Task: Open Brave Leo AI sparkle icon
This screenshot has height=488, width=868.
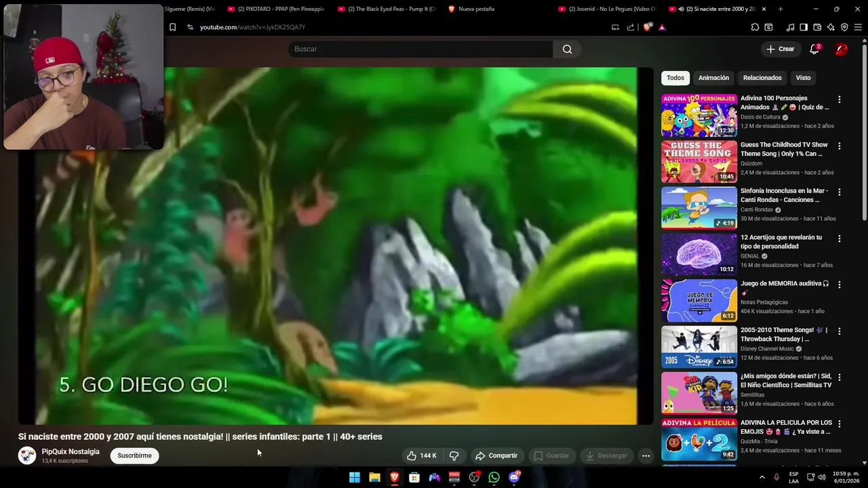Action: pyautogui.click(x=831, y=27)
